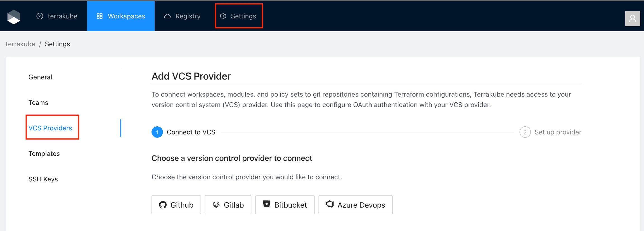Click the Azure Devops logo icon
Image resolution: width=644 pixels, height=231 pixels.
coord(330,204)
